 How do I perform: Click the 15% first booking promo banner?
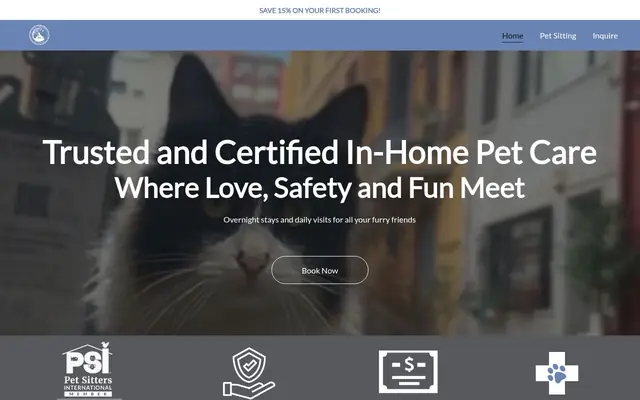click(x=320, y=11)
